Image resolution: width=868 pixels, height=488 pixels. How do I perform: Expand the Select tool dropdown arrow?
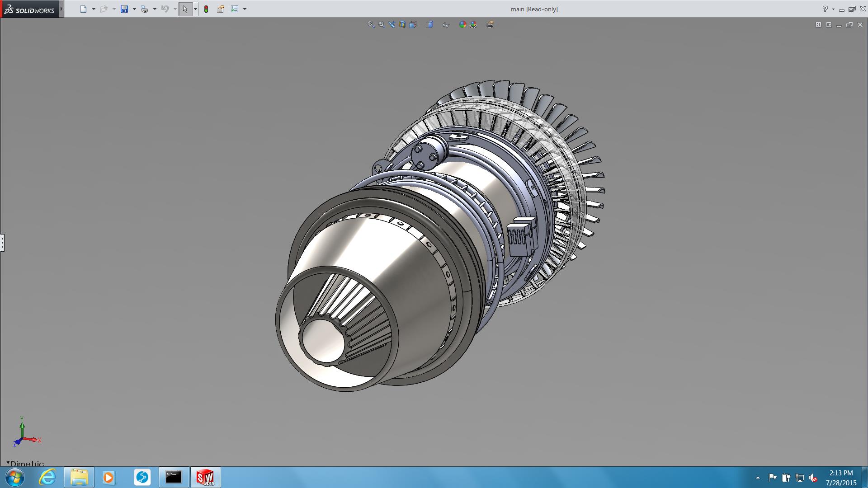(x=195, y=9)
